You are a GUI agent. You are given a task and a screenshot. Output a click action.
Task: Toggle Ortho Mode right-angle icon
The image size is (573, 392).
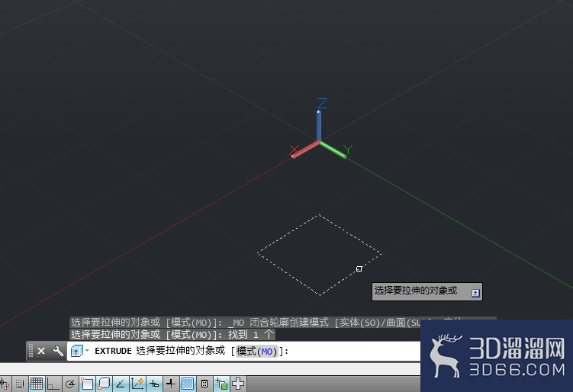[53, 384]
